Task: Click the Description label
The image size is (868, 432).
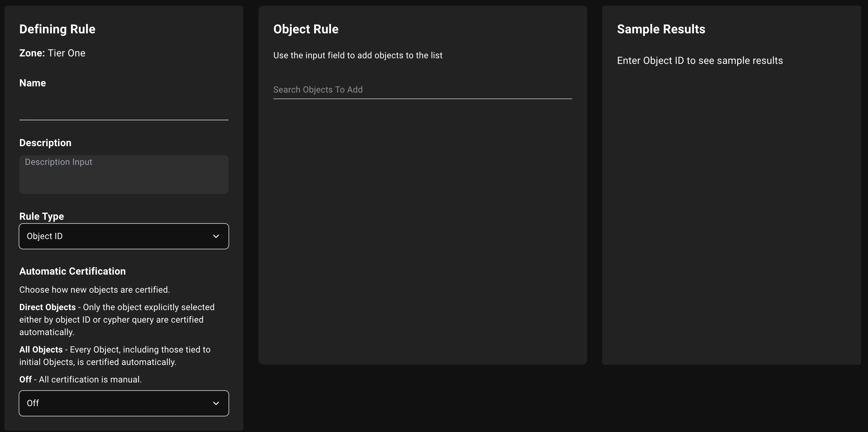Action: click(45, 142)
